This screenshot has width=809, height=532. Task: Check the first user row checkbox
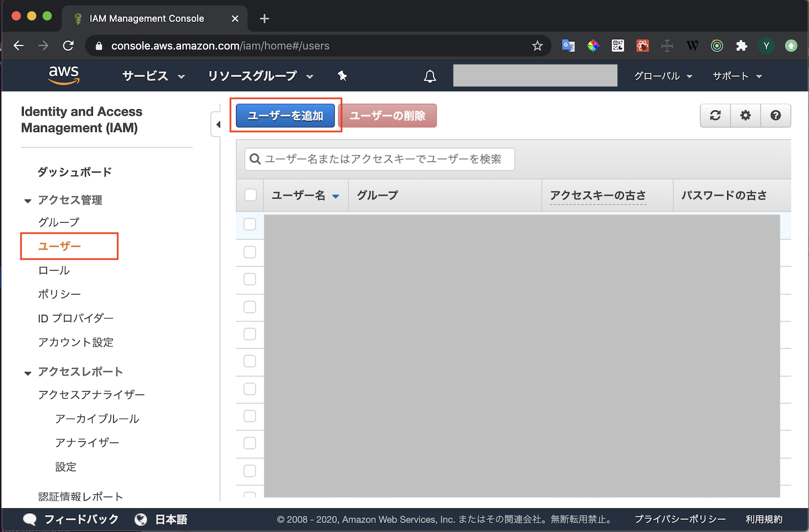click(250, 224)
